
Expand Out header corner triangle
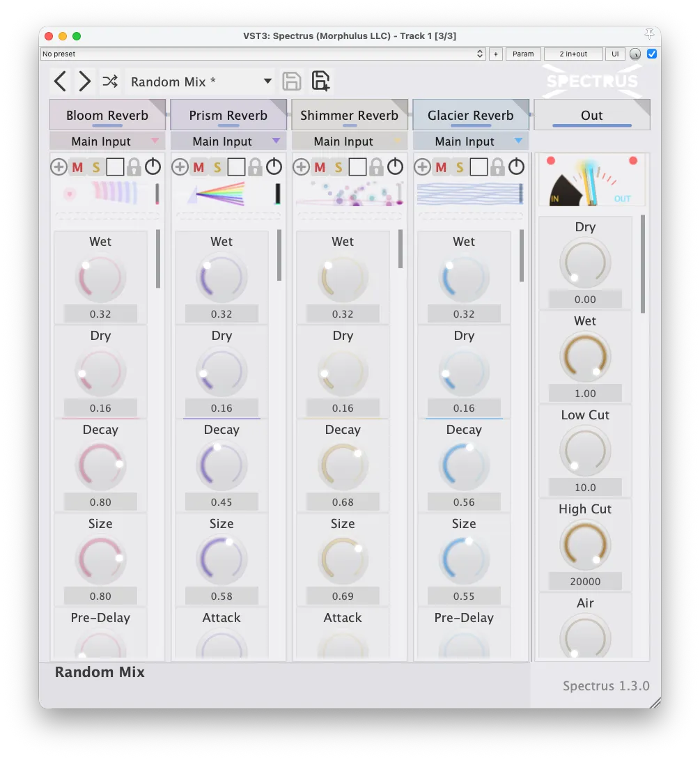pos(643,105)
